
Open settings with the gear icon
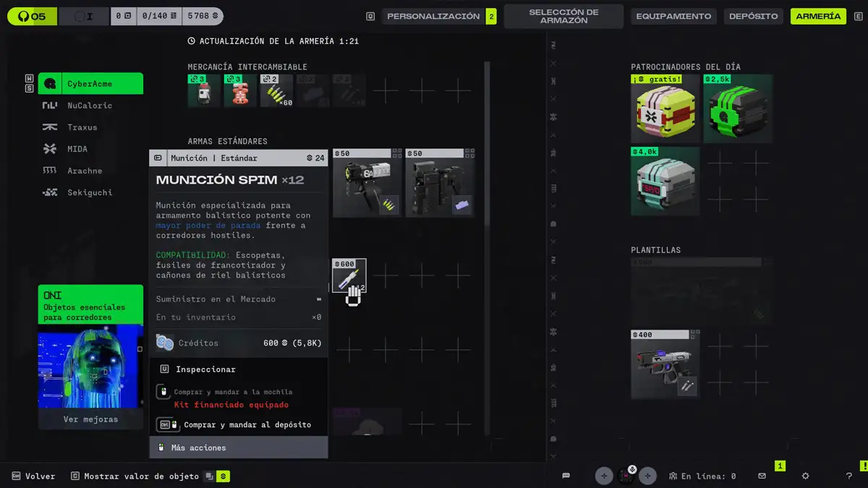click(805, 476)
